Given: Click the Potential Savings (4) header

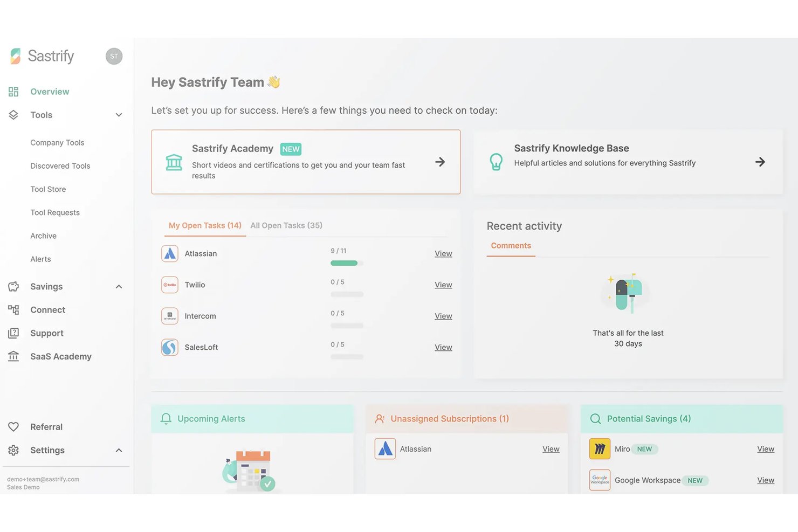Looking at the screenshot, I should click(682, 419).
